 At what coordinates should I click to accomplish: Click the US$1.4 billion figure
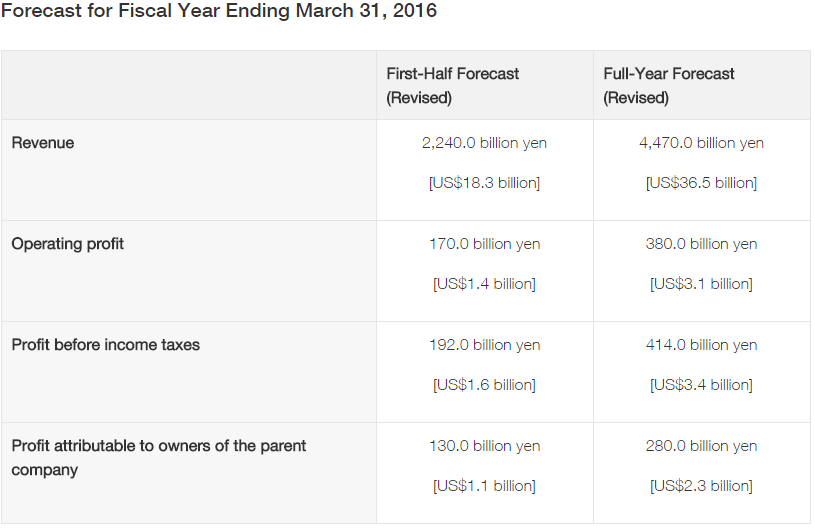[x=484, y=284]
